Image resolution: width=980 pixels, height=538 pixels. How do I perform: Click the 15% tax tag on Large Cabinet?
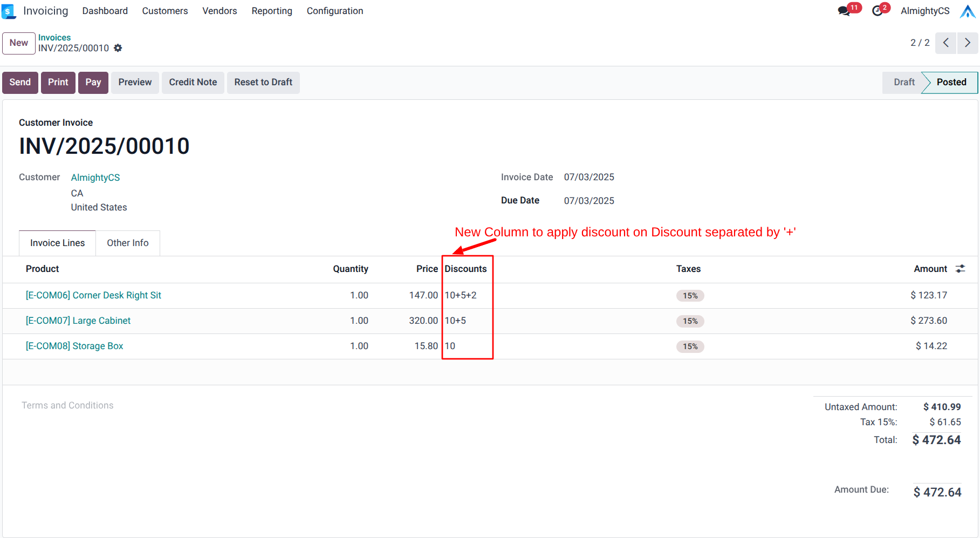[x=690, y=321]
